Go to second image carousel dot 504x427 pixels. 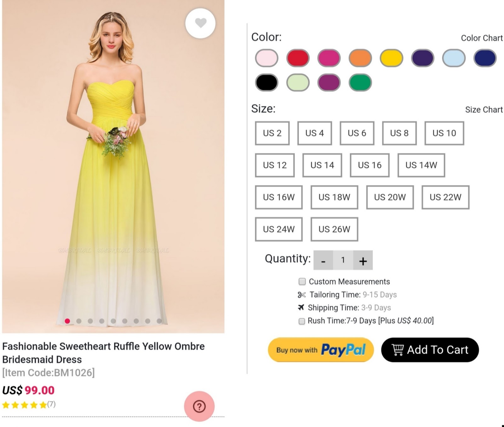79,321
